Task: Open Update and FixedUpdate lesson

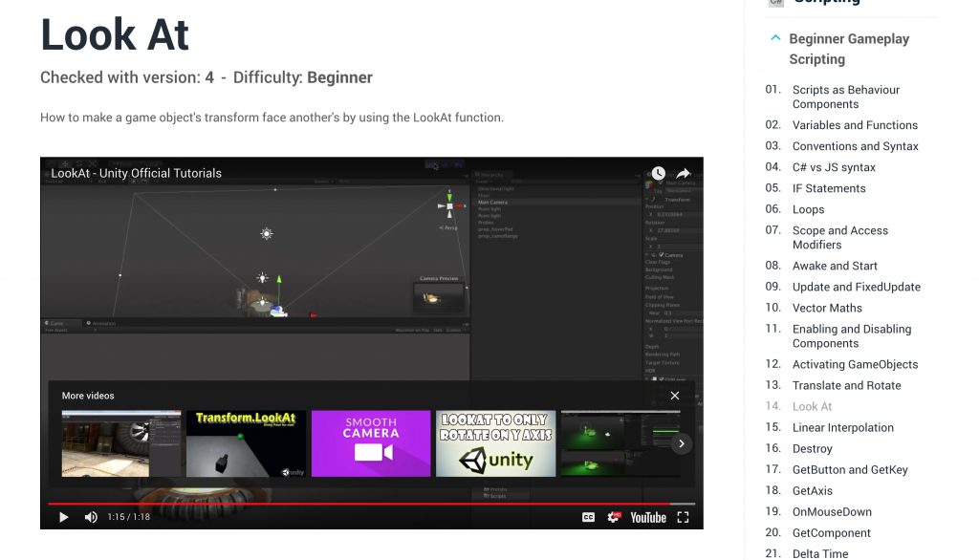Action: click(857, 288)
